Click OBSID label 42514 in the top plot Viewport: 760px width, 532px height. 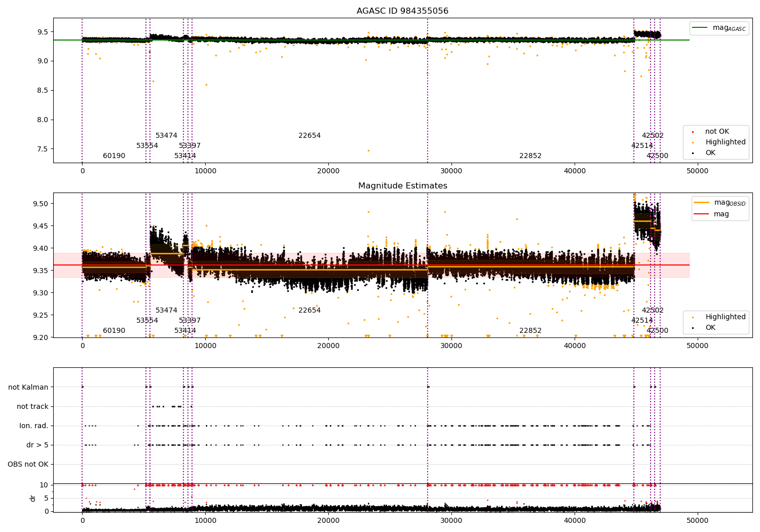click(x=642, y=146)
